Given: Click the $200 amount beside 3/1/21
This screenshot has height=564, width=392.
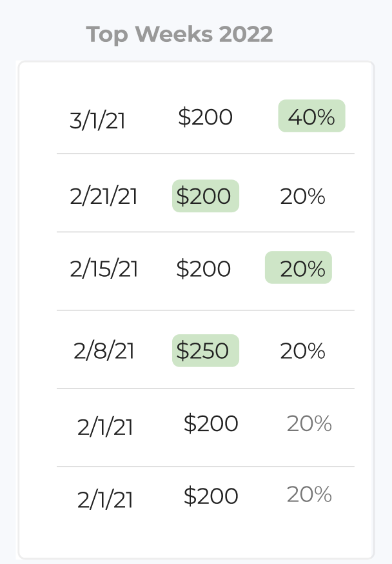Looking at the screenshot, I should click(205, 117).
